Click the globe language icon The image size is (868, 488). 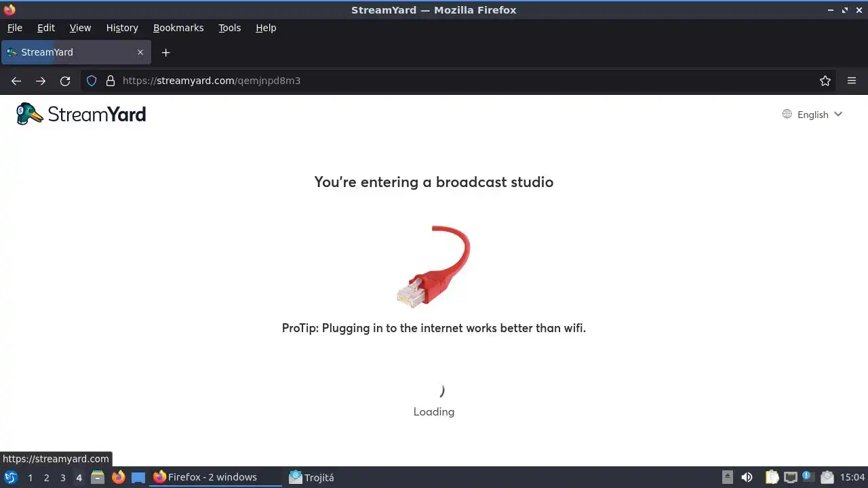(x=787, y=114)
